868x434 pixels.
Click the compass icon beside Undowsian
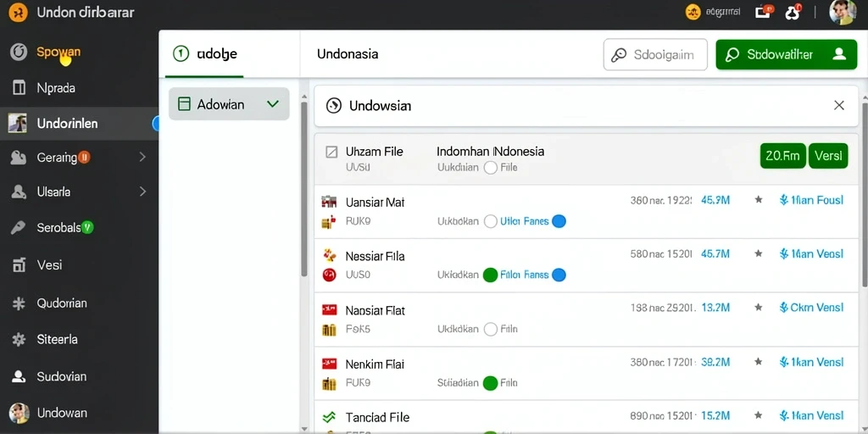(334, 106)
